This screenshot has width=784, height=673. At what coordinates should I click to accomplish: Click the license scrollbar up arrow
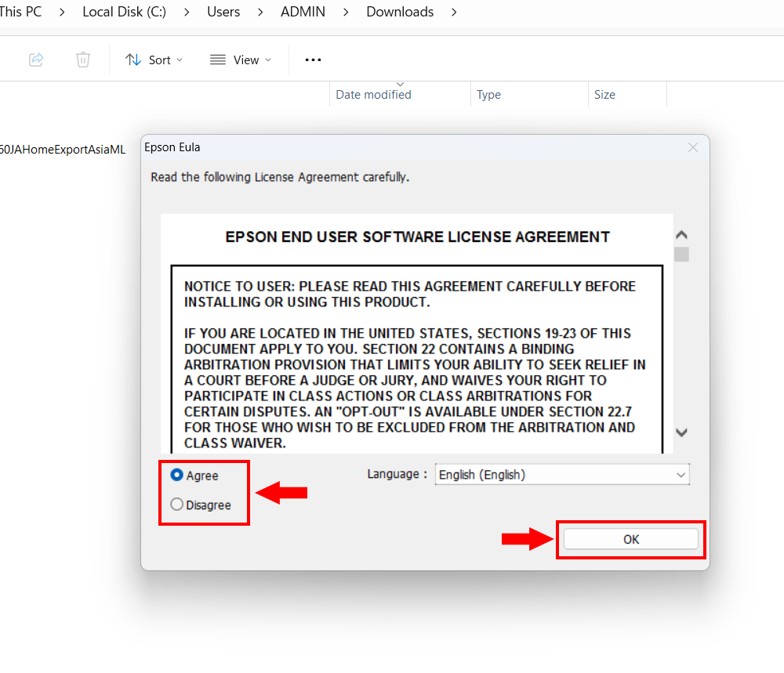(x=681, y=235)
